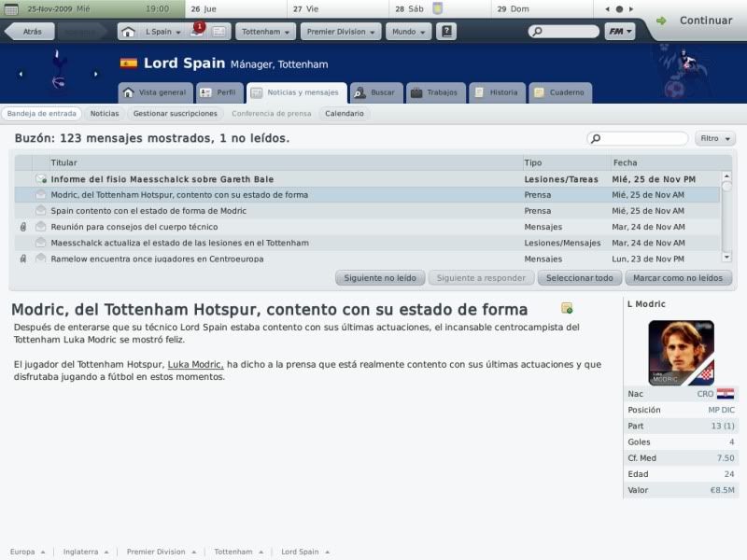The height and width of the screenshot is (560, 747).
Task: Click the attachment clip on Ramelow message
Action: point(22,259)
